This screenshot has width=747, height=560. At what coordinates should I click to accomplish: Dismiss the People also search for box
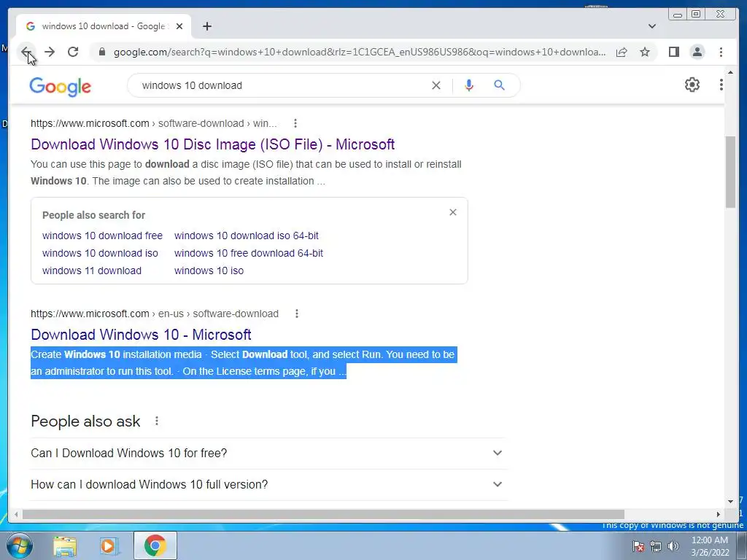pos(453,212)
